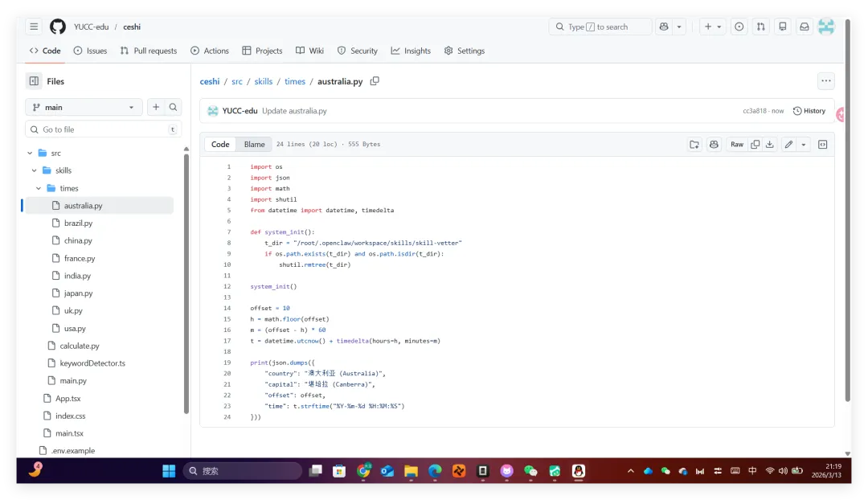Open india.py in the file tree
Screen dimensions: 868x500
point(77,276)
